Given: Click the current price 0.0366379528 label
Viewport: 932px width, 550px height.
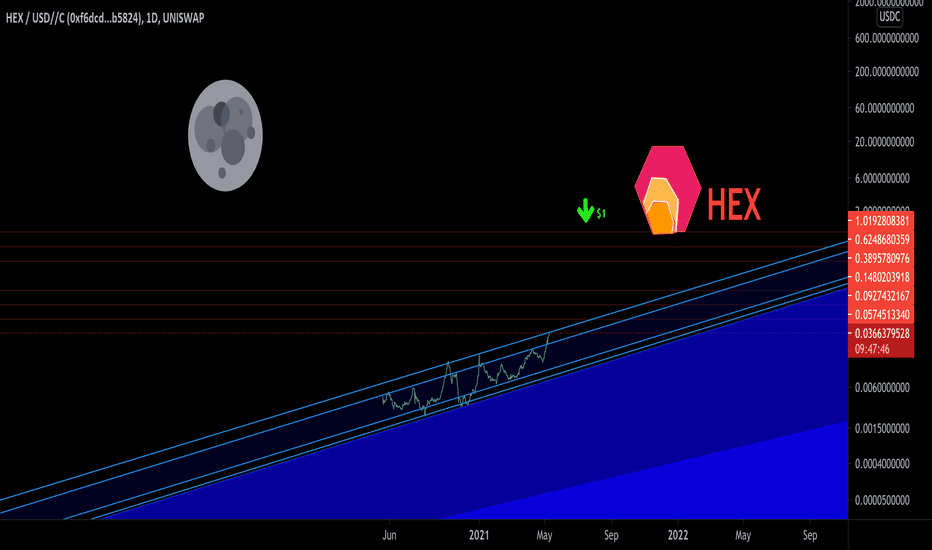Looking at the screenshot, I should (x=881, y=334).
